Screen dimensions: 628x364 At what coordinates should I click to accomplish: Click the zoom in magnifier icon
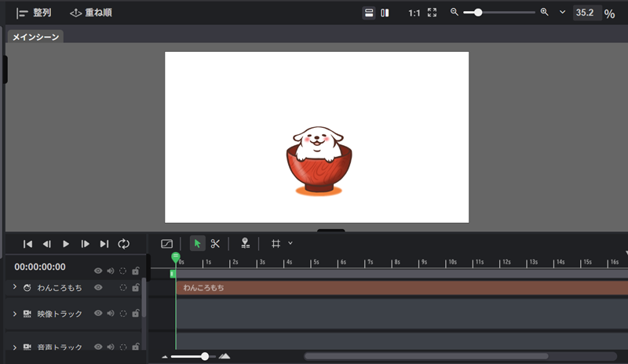tap(544, 13)
